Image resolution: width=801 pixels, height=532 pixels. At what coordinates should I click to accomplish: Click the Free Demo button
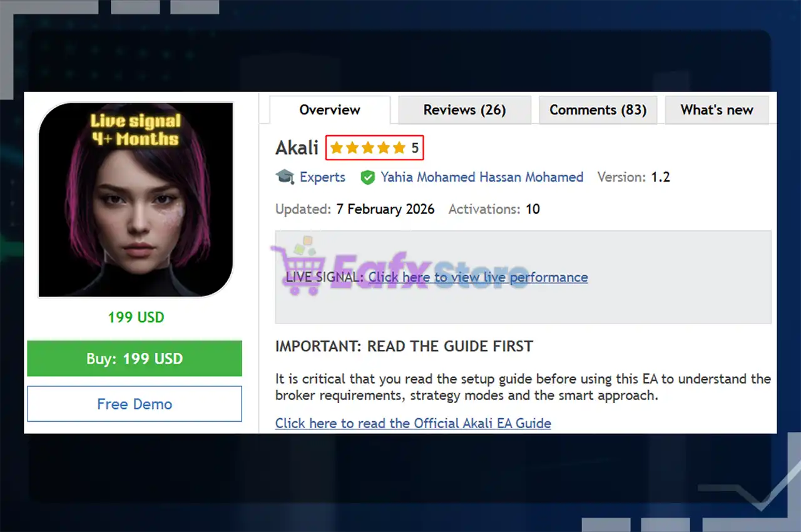point(135,404)
